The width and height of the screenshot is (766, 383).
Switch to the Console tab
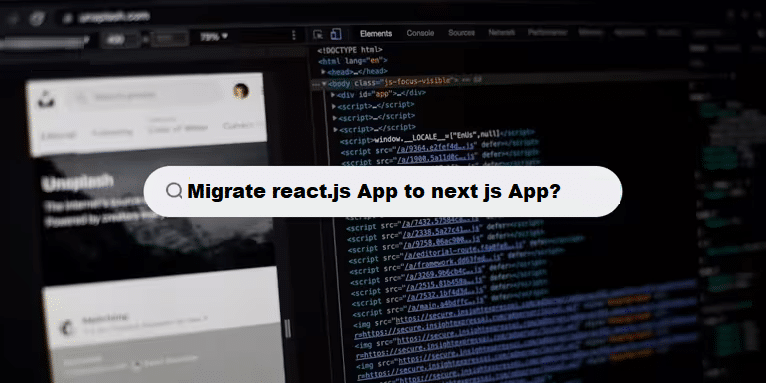(x=420, y=33)
